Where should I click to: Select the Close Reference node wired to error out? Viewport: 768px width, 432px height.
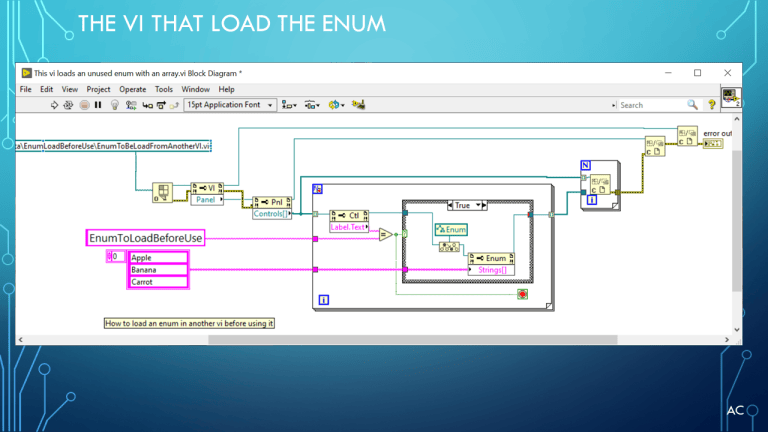687,136
